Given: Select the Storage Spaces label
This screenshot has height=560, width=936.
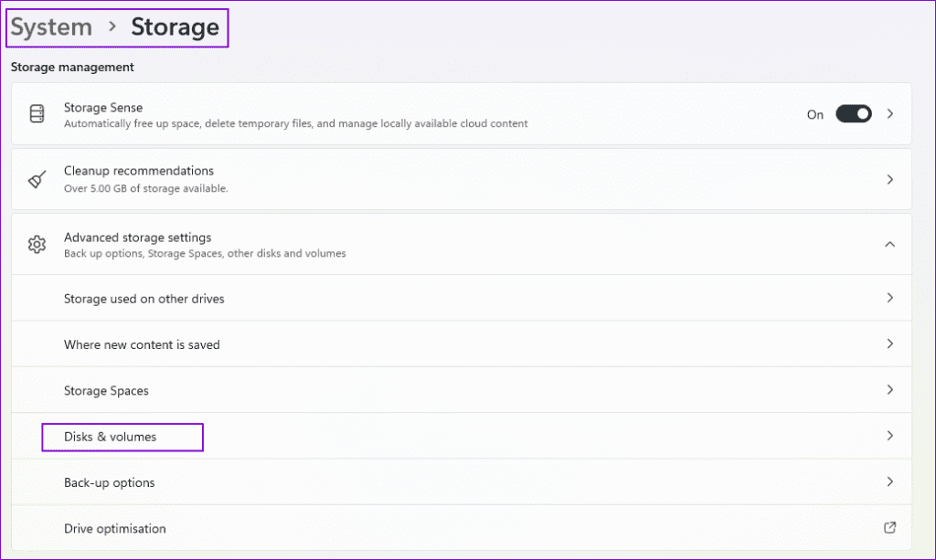Looking at the screenshot, I should [106, 391].
